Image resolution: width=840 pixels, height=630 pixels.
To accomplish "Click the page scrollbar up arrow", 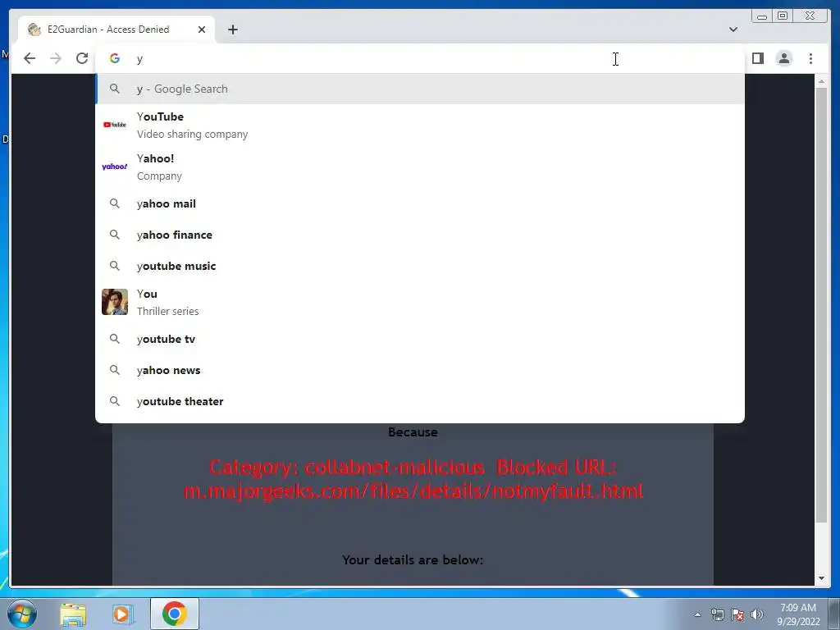I will [821, 81].
